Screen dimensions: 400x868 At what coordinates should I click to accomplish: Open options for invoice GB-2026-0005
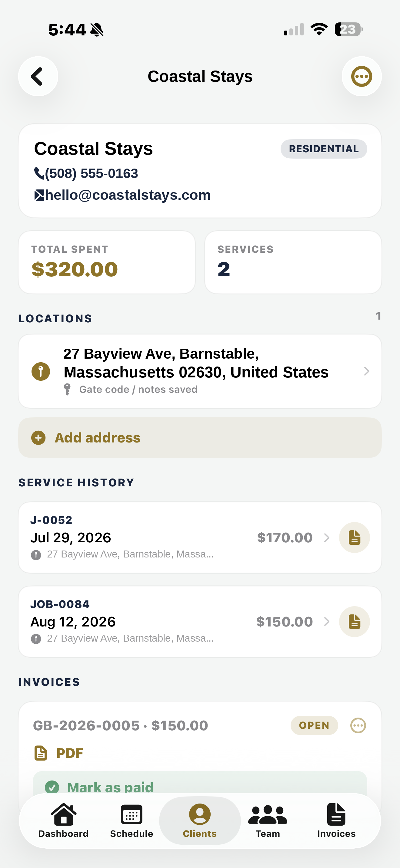(358, 725)
